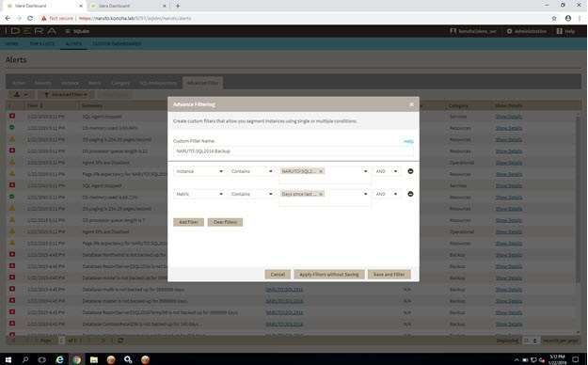This screenshot has width=588, height=365.
Task: Expand the Instance row value list arrow
Action: pyautogui.click(x=365, y=171)
